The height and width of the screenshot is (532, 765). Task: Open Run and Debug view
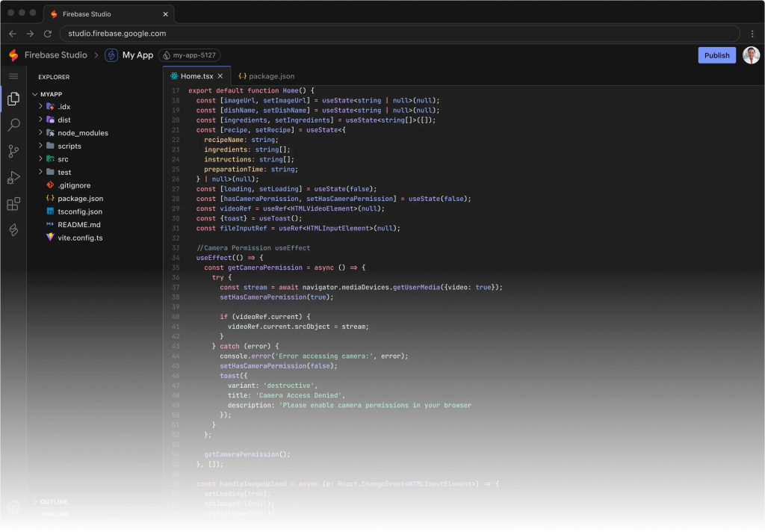coord(13,177)
